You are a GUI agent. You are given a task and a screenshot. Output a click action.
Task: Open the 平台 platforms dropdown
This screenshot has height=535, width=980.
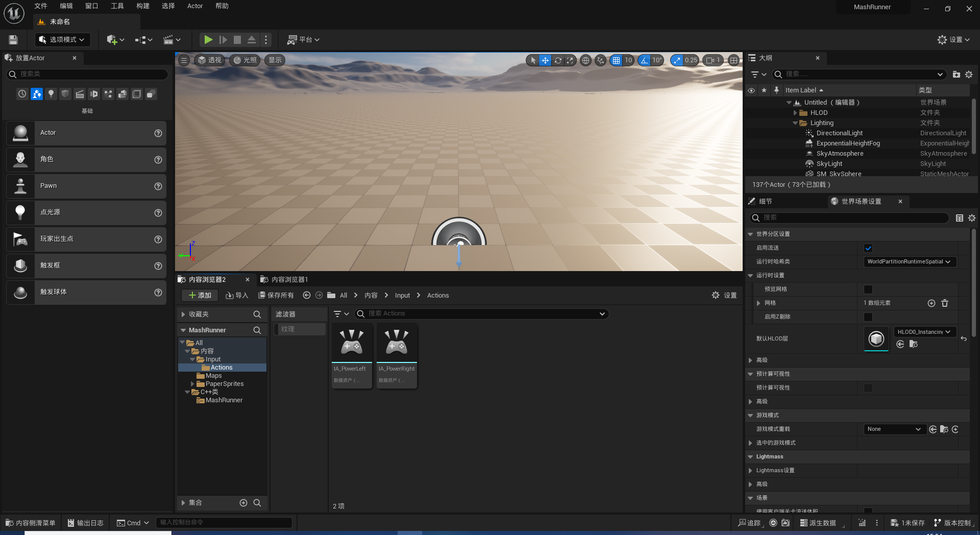(x=303, y=39)
